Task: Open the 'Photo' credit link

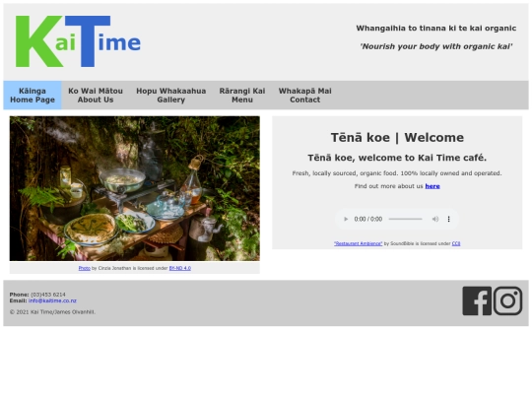Action: point(84,268)
